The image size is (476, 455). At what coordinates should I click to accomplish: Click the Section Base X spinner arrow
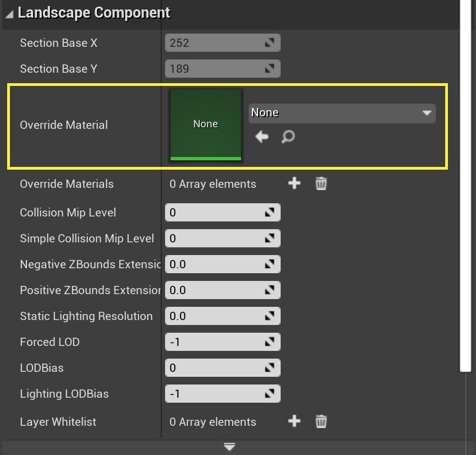click(x=270, y=43)
